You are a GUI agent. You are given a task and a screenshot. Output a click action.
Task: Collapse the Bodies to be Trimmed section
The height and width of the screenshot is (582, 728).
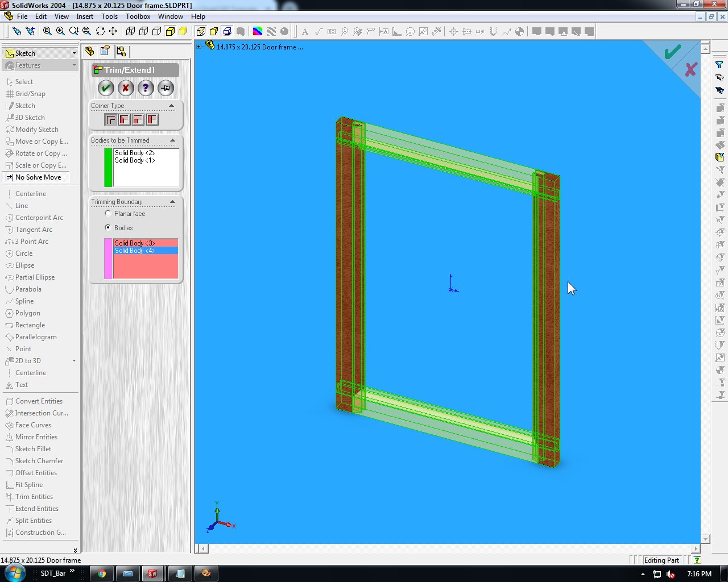172,140
